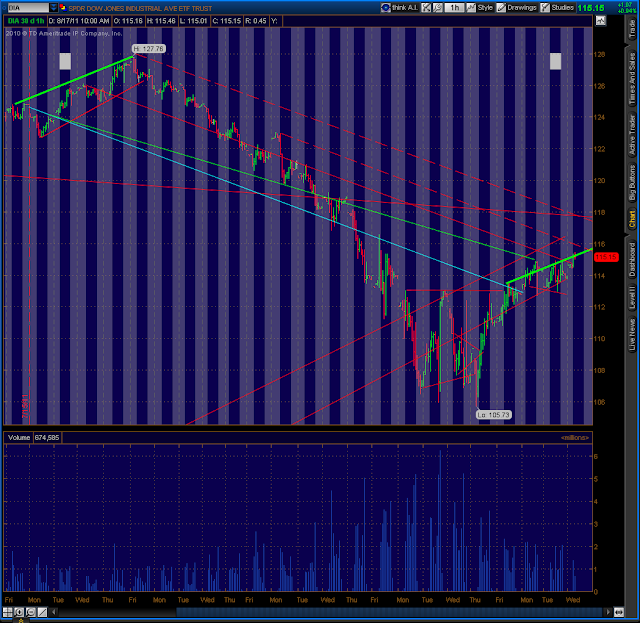Image resolution: width=640 pixels, height=623 pixels.
Task: Click the scroll-left arrow on the time axis
Action: point(53,612)
